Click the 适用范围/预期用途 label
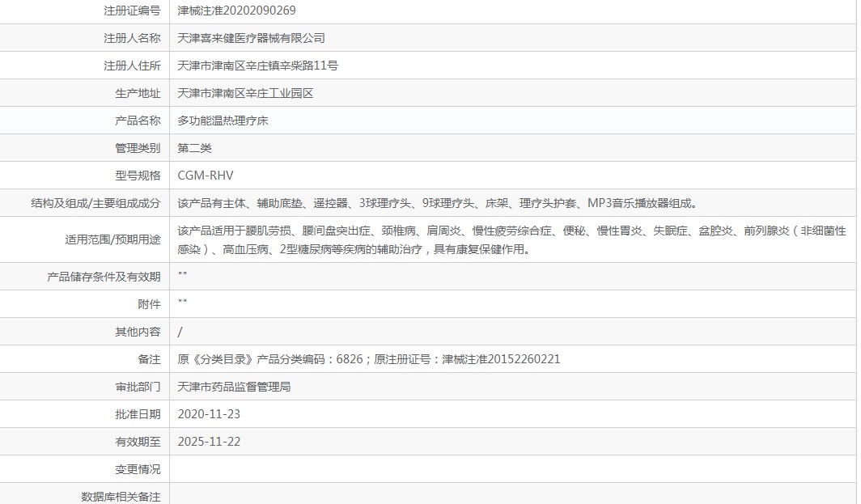 [112, 239]
